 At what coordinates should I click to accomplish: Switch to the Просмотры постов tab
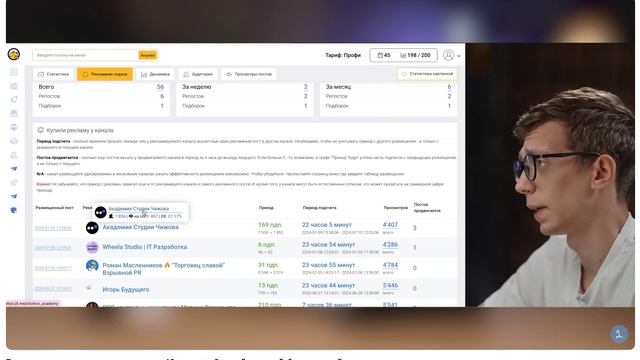point(249,74)
